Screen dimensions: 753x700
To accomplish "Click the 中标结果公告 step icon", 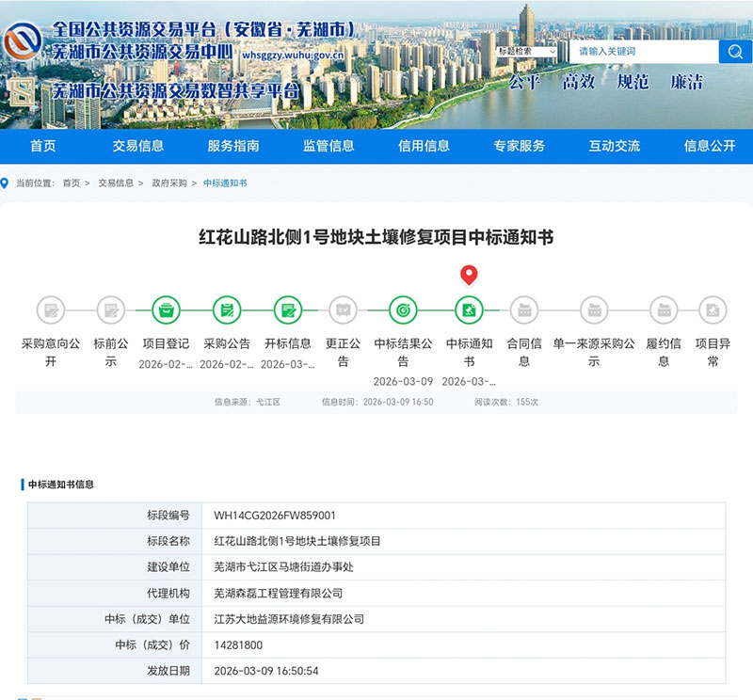I will 403,309.
